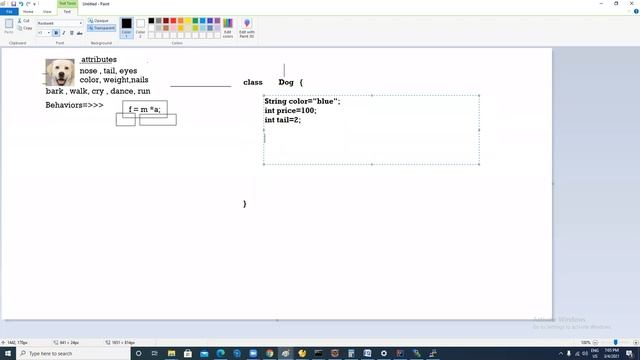The image size is (640, 360).
Task: Toggle Italic text formatting
Action: [64, 33]
